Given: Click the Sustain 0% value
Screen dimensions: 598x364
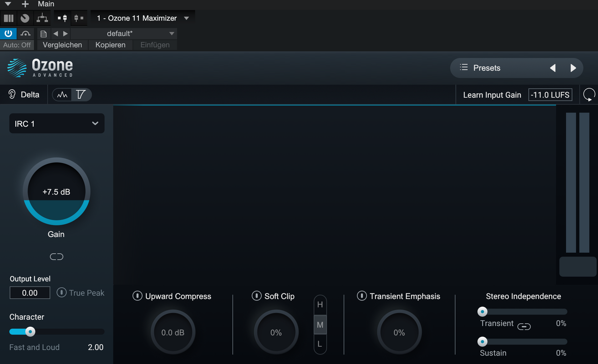Looking at the screenshot, I should (561, 353).
